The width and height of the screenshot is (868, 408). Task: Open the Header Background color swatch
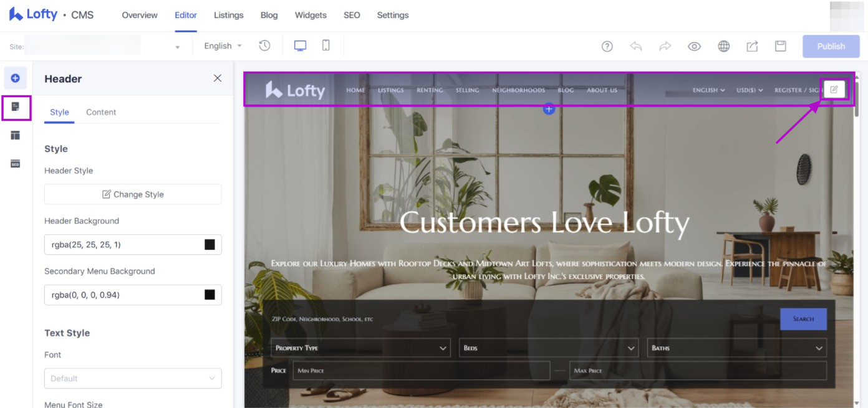tap(210, 245)
